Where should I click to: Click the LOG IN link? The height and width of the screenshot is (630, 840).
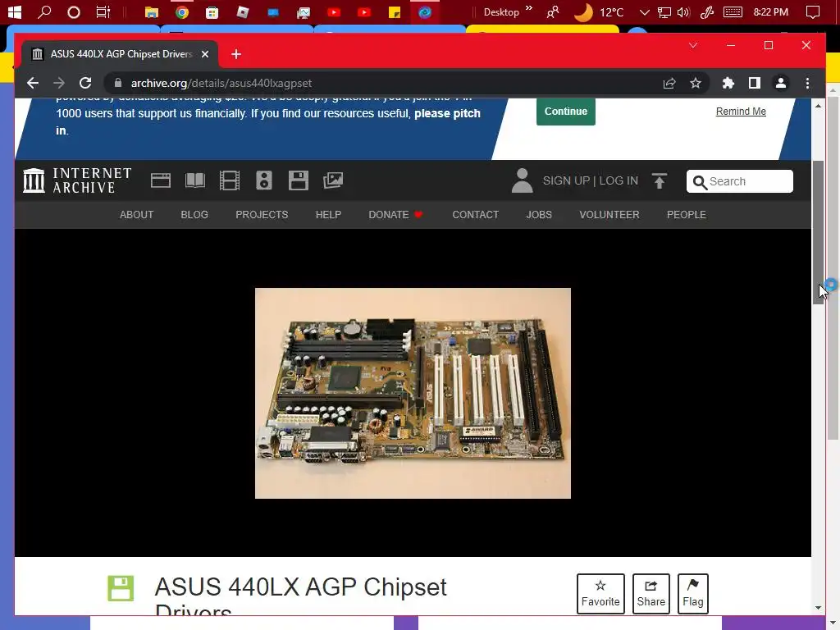(x=619, y=180)
